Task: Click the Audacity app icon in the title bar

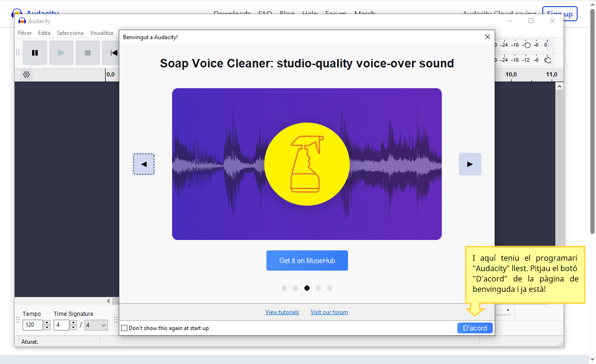Action: pyautogui.click(x=22, y=21)
